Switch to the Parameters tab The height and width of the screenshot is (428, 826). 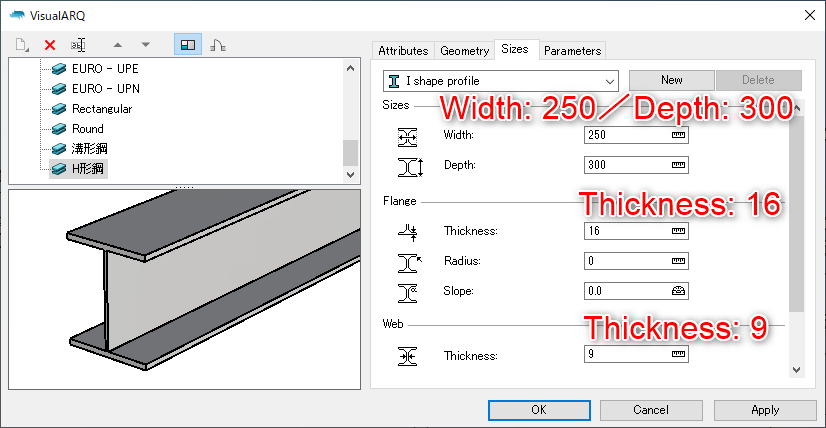tap(573, 51)
